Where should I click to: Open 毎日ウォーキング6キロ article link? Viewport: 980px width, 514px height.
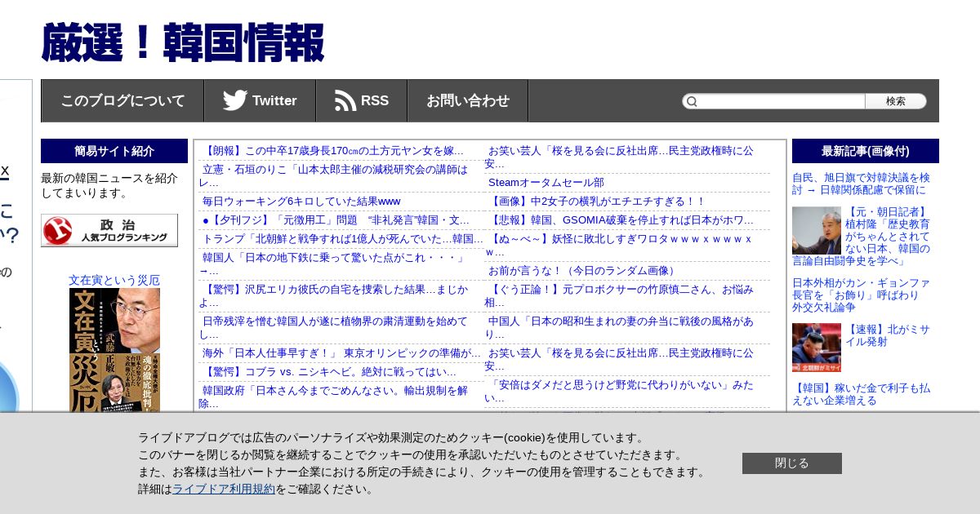click(301, 201)
